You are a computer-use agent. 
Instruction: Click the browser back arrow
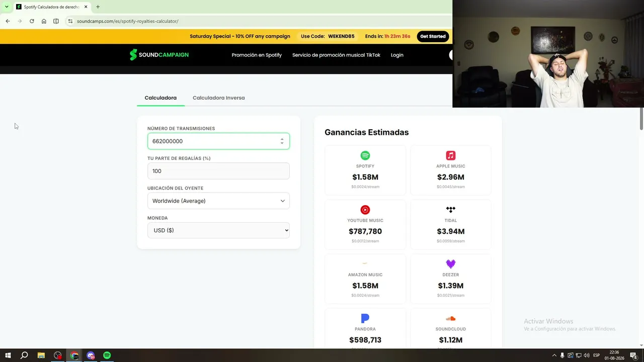tap(8, 21)
